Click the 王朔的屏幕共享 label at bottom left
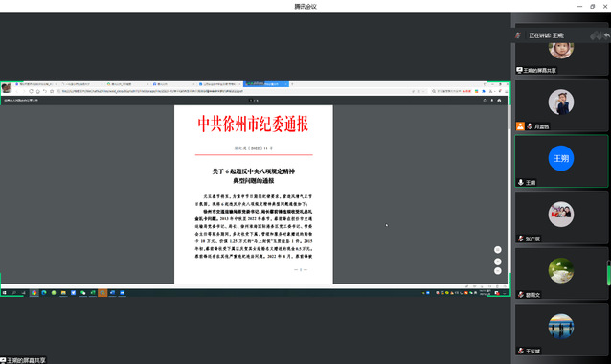611x364 pixels. (x=23, y=360)
